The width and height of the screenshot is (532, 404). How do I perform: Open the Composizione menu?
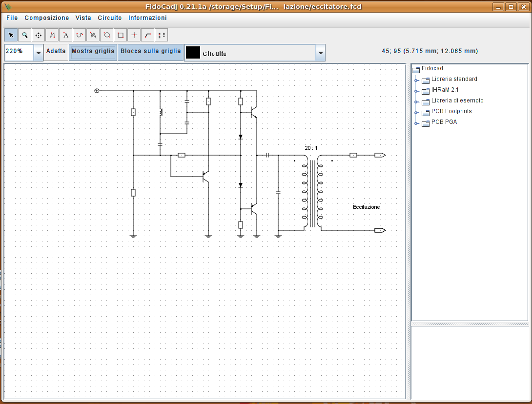[x=47, y=18]
